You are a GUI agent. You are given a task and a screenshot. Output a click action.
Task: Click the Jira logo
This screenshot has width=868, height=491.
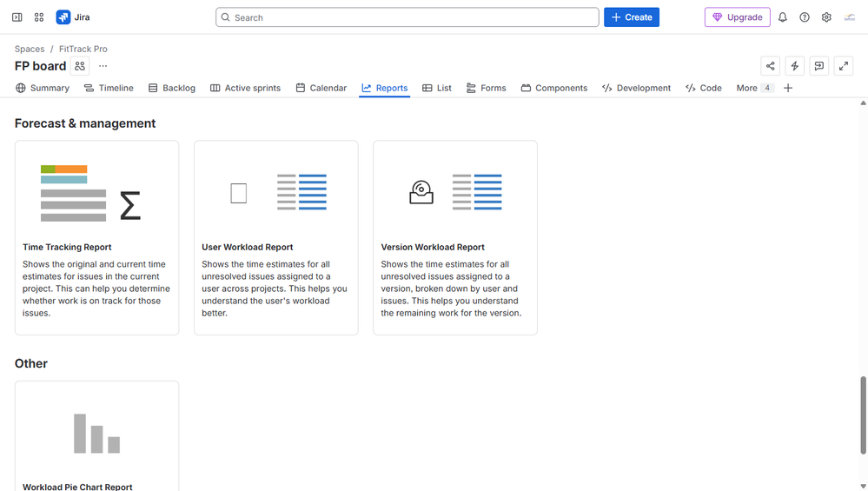[72, 17]
